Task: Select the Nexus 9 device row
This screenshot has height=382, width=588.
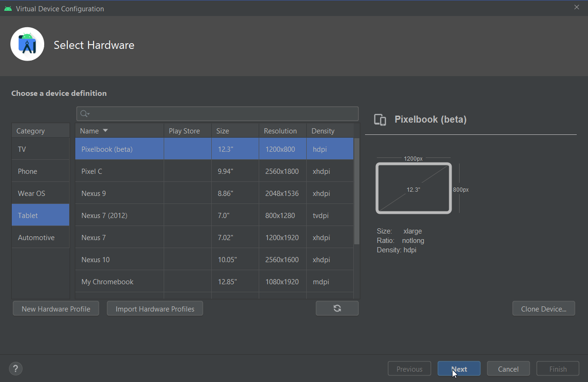Action: pos(215,193)
